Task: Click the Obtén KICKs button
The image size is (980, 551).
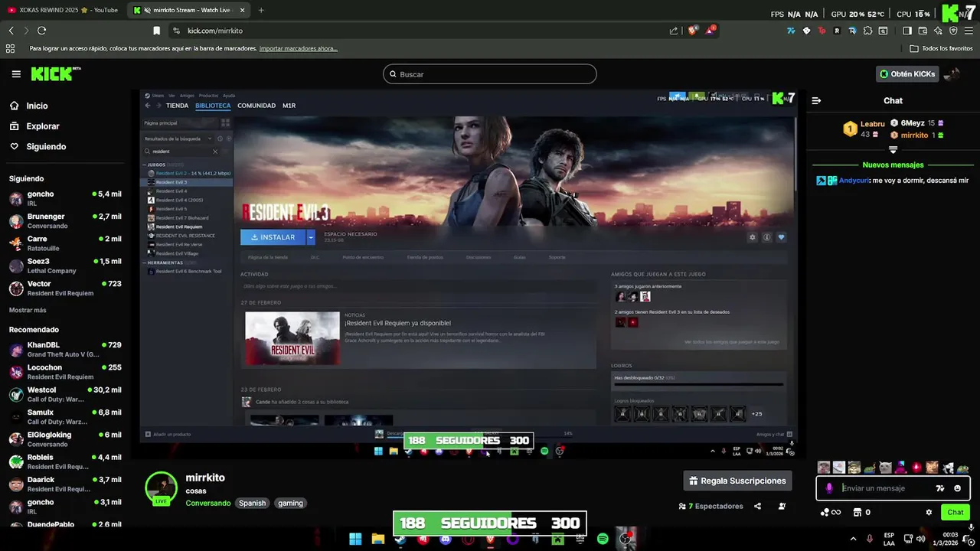Action: 907,74
